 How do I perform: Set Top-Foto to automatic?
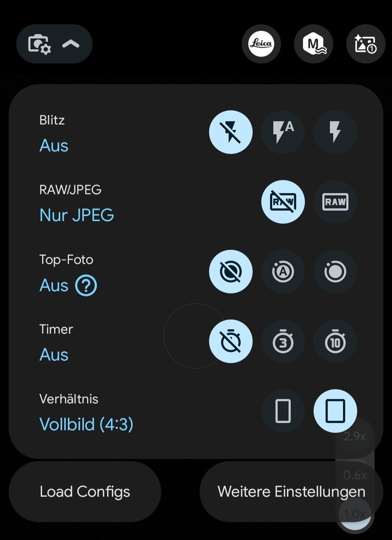283,272
